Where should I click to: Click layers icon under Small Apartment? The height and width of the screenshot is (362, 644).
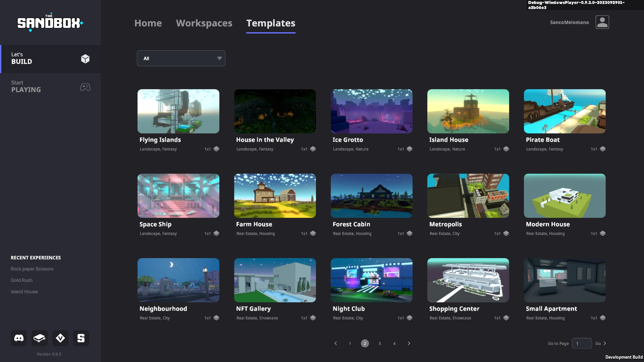(x=603, y=318)
